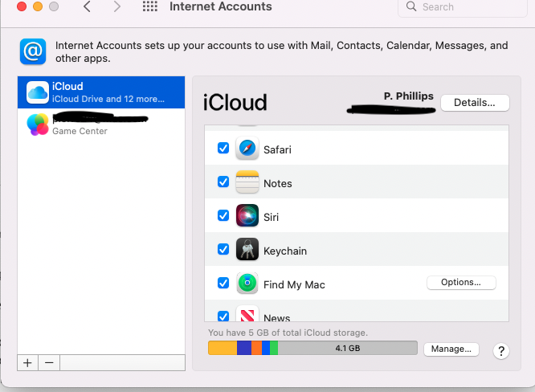535x392 pixels.
Task: Click the 4.1 GB free storage bar
Action: tap(347, 348)
